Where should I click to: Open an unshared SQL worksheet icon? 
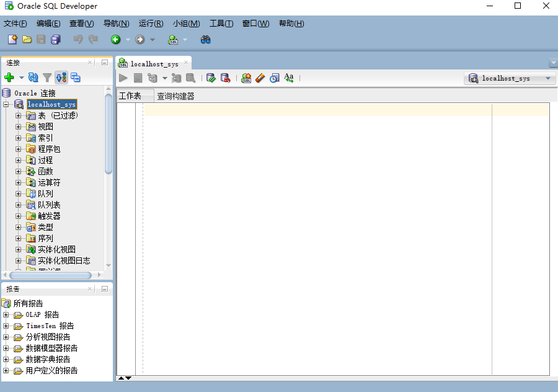tap(246, 78)
